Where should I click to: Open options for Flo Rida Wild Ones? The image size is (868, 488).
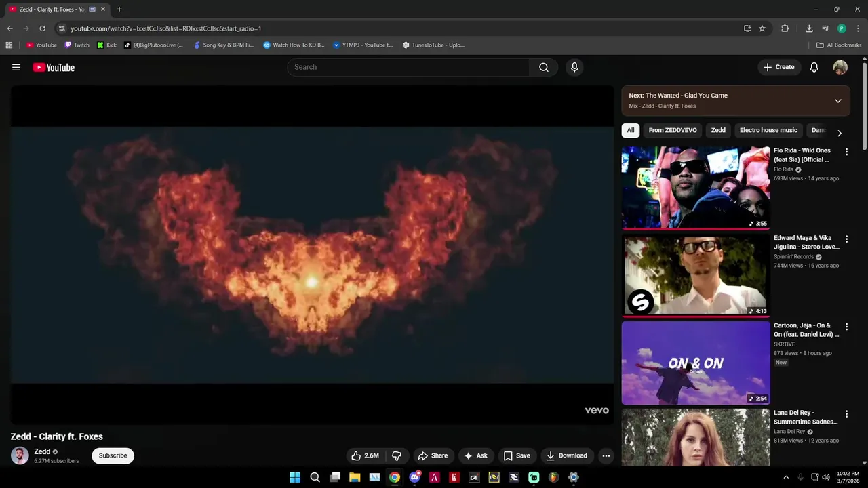[x=846, y=152]
